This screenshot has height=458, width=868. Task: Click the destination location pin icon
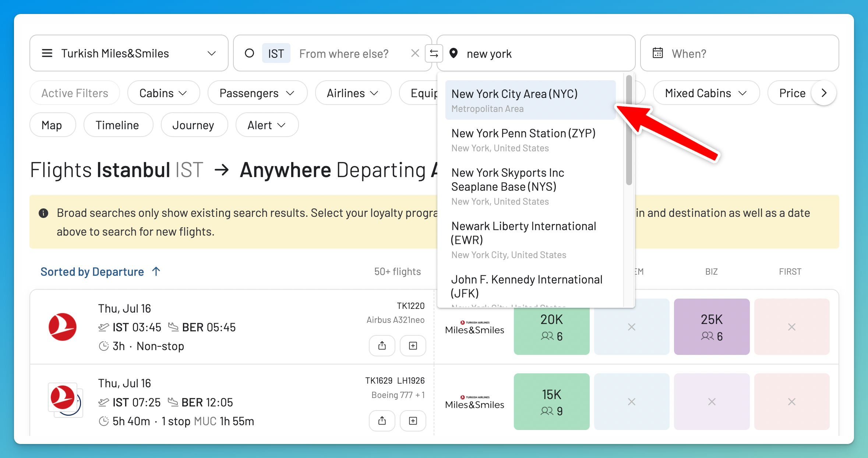coord(454,53)
